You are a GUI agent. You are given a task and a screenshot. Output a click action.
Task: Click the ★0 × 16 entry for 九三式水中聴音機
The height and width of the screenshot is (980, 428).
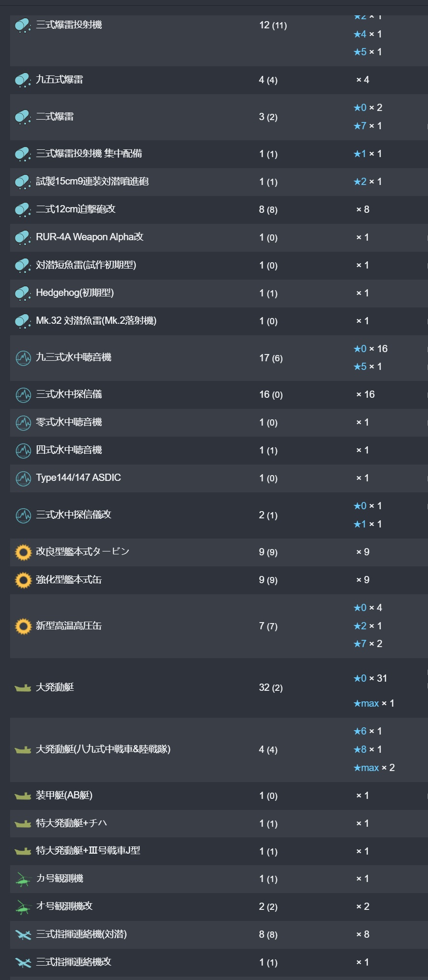[370, 349]
